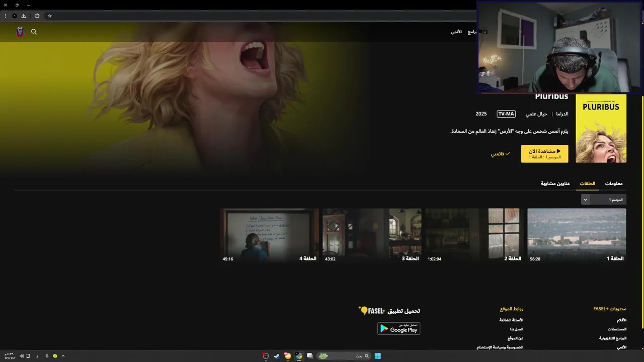The height and width of the screenshot is (362, 644).
Task: Bookmark this page with the star icon
Action: click(x=50, y=16)
